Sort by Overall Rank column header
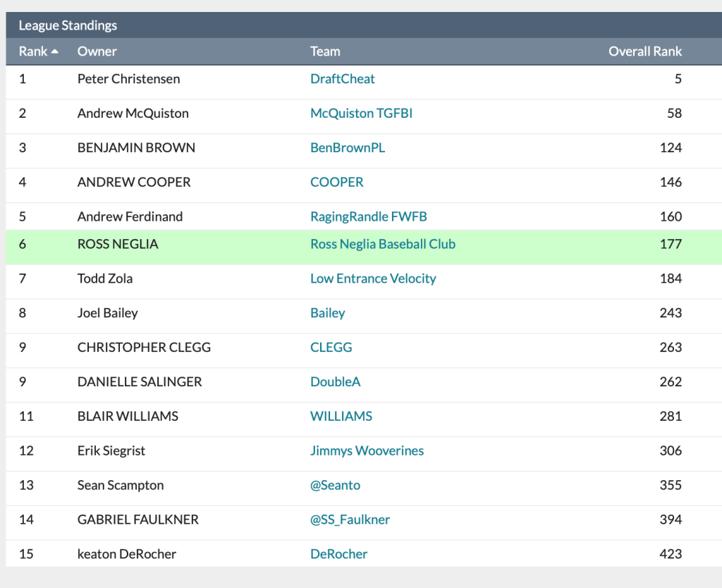This screenshot has width=722, height=588. (645, 51)
